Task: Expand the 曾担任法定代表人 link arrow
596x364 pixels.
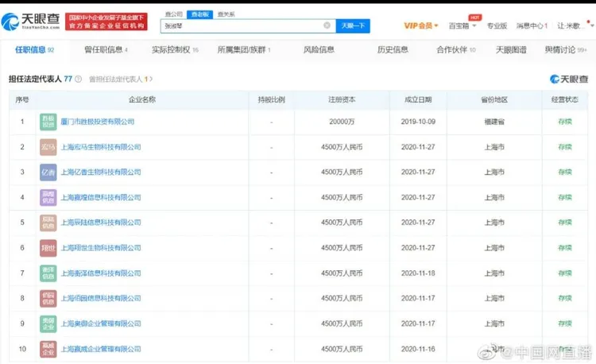Action: (x=151, y=79)
